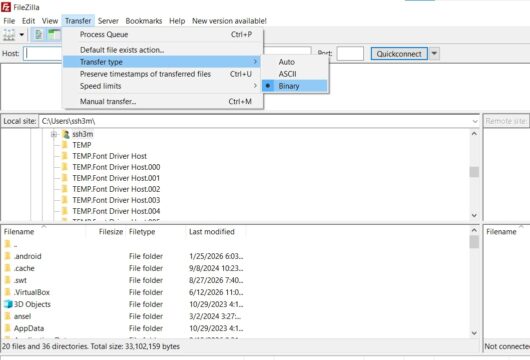Screen dimensions: 530x360
Task: Select .android folder icon
Action: click(x=8, y=256)
